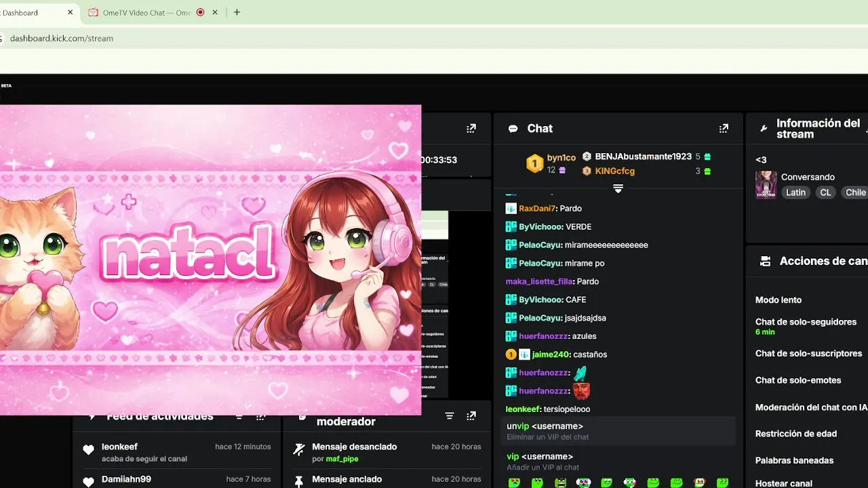Click the recording indicator on OmeTV tab

point(200,12)
